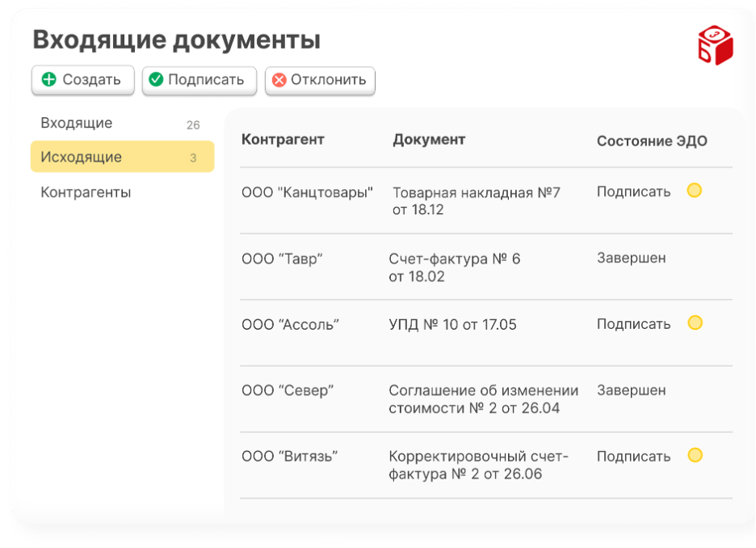Sort by the Контрагент column header

[x=283, y=139]
